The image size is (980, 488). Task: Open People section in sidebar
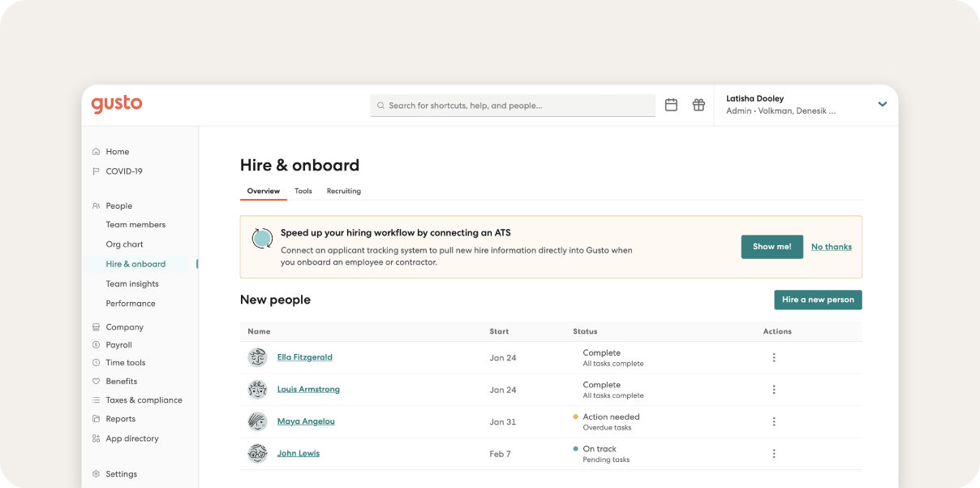(119, 206)
